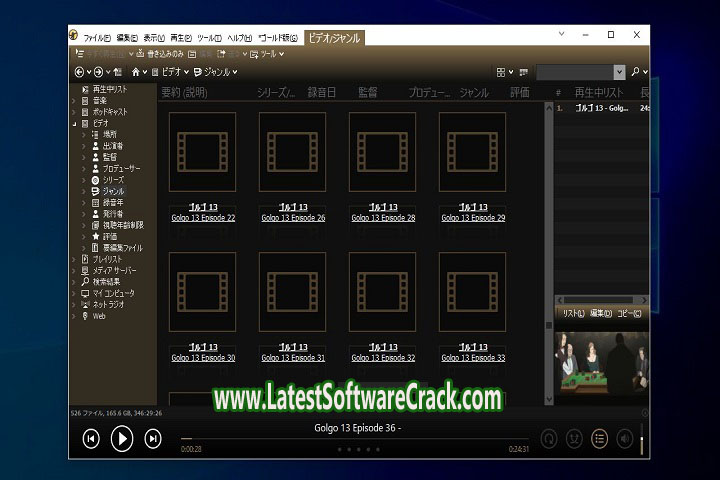Go up one level in navigation
The image size is (720, 480).
[x=118, y=72]
